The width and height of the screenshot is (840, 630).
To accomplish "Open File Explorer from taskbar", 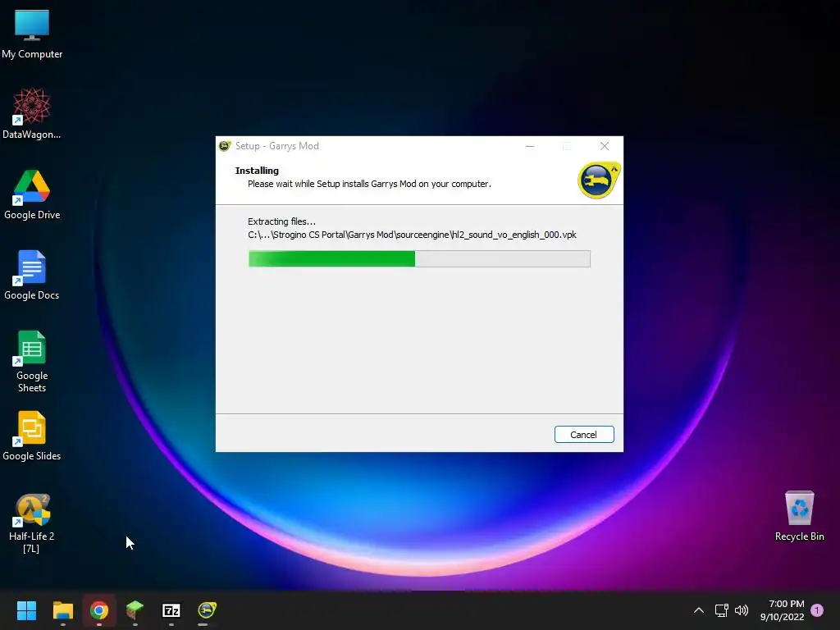I will [62, 610].
